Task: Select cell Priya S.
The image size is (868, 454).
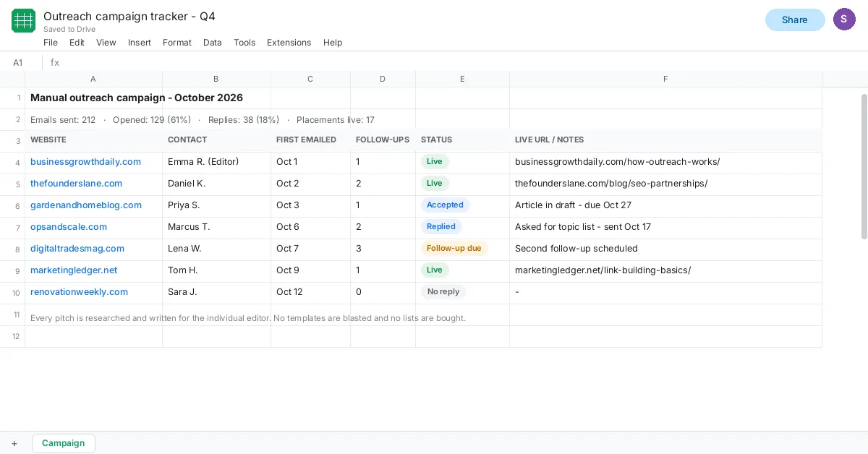Action: tap(217, 205)
